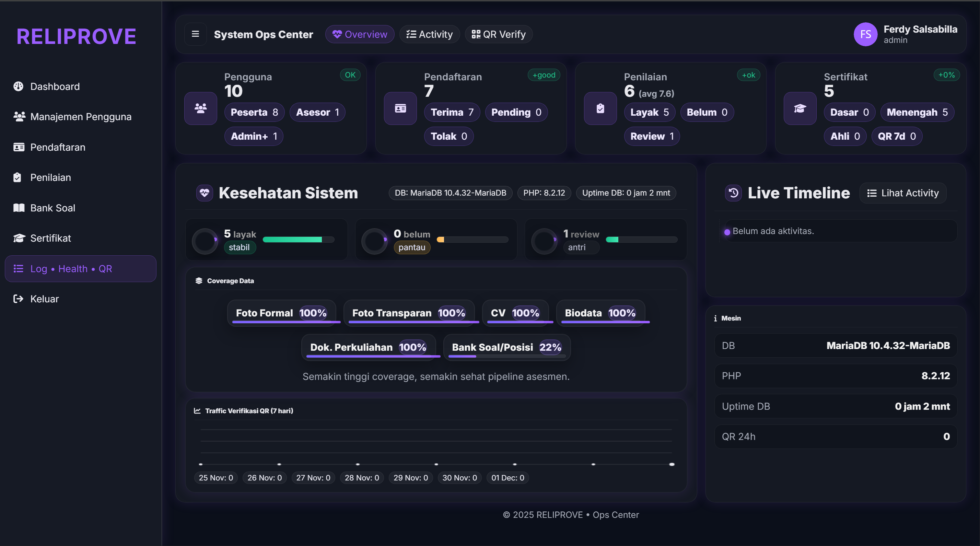Screen dimensions: 980x546
Task: Open Manajemen Pengguna menu item
Action: (x=81, y=116)
